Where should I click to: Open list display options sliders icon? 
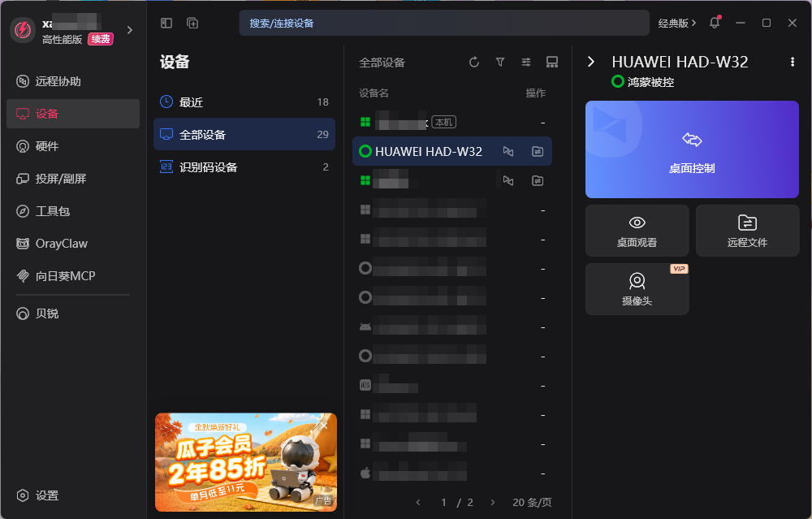(x=526, y=63)
